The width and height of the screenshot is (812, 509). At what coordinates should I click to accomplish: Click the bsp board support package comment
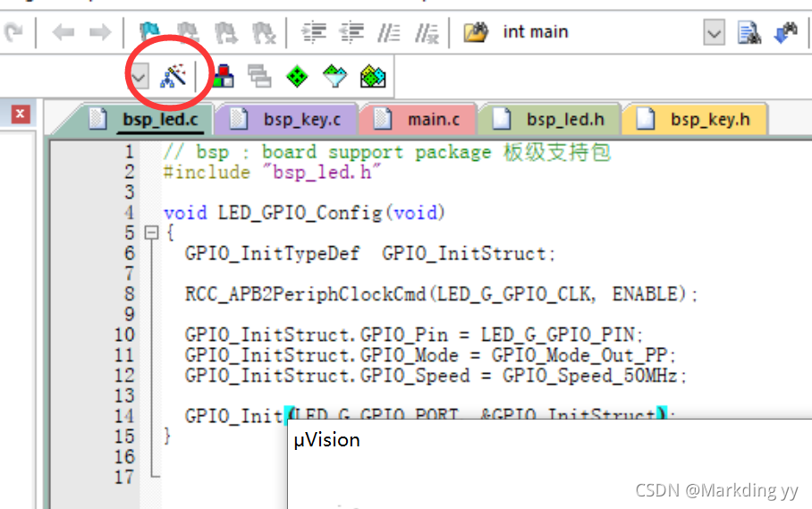[387, 152]
